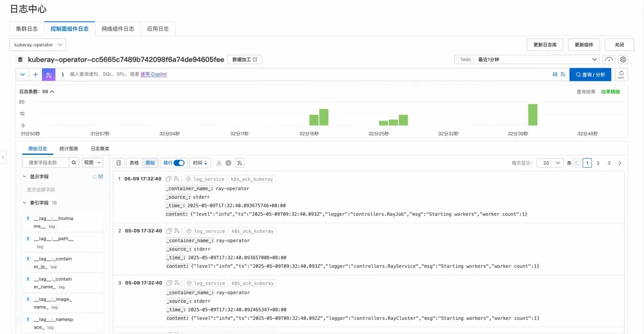
Task: Click the wand icon left of 查询/分析 button
Action: pyautogui.click(x=563, y=74)
